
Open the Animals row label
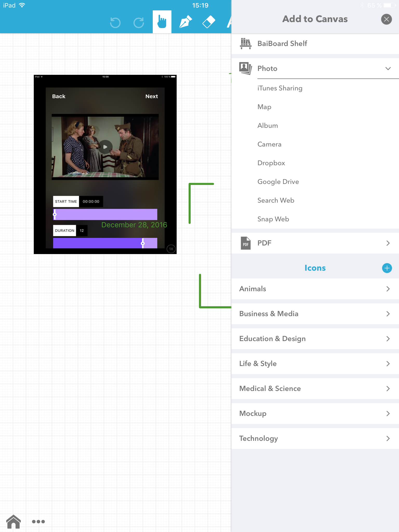[x=253, y=289]
